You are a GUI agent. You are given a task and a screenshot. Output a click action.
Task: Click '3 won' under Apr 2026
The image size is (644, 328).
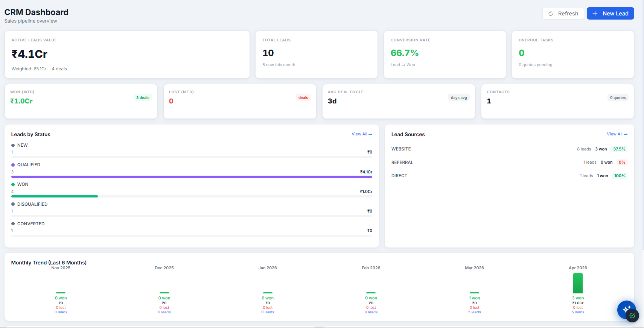point(578,298)
